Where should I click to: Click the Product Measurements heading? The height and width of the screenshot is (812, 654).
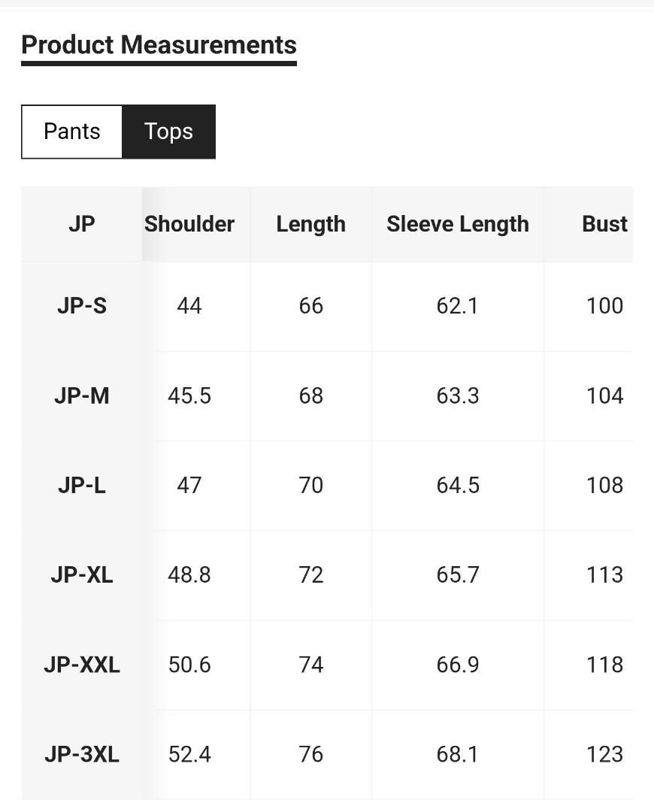(x=159, y=45)
